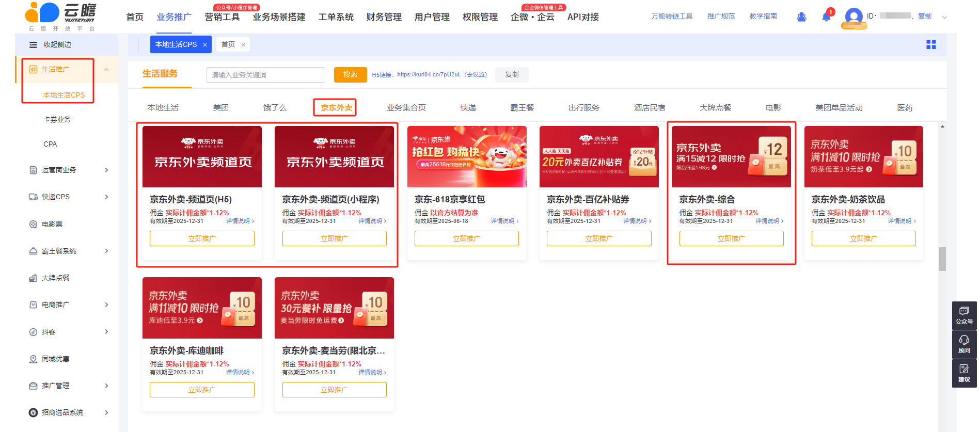This screenshot has width=980, height=432.
Task: Select 本地生活CPS in the sidebar
Action: coord(64,95)
